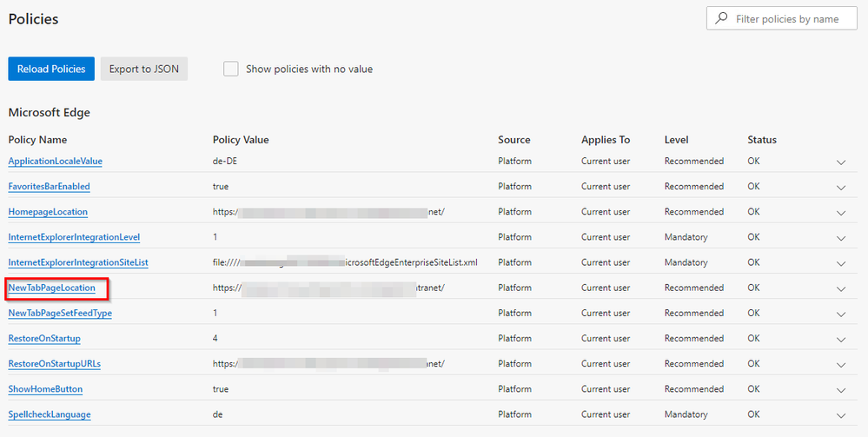This screenshot has height=437, width=868.
Task: Click the Source column header
Action: click(514, 140)
